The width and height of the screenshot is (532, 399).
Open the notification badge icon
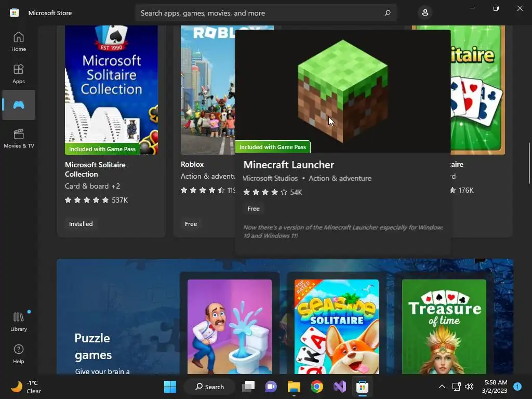click(x=517, y=387)
